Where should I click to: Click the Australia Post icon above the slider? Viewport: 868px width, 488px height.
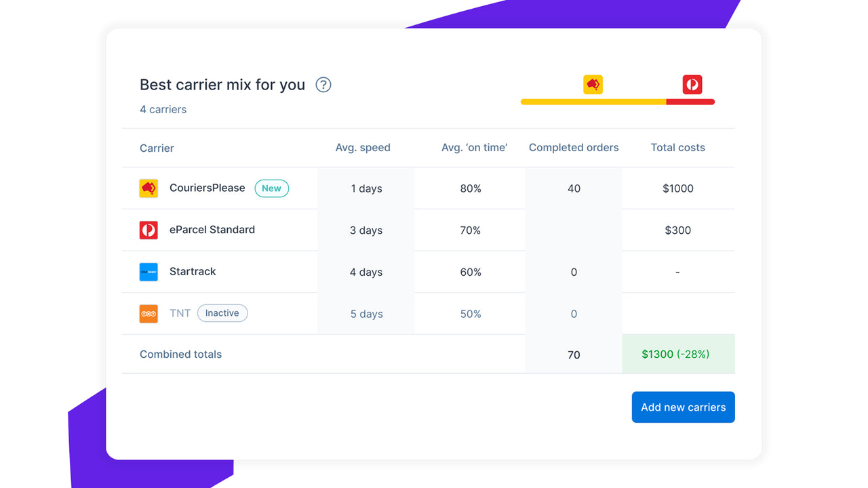(x=692, y=84)
